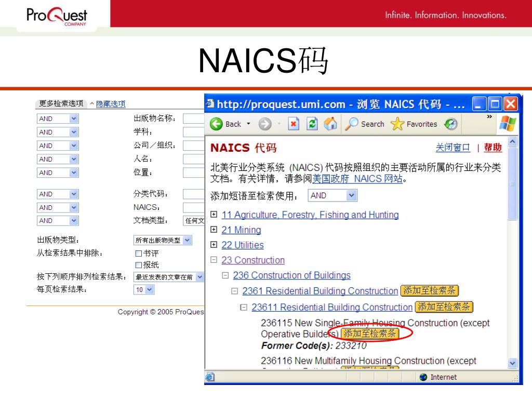Stop page loading with red X icon
532x399 pixels.
point(294,124)
